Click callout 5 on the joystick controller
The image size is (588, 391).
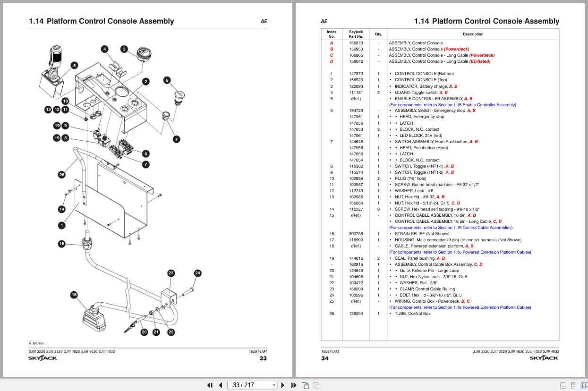click(74, 65)
